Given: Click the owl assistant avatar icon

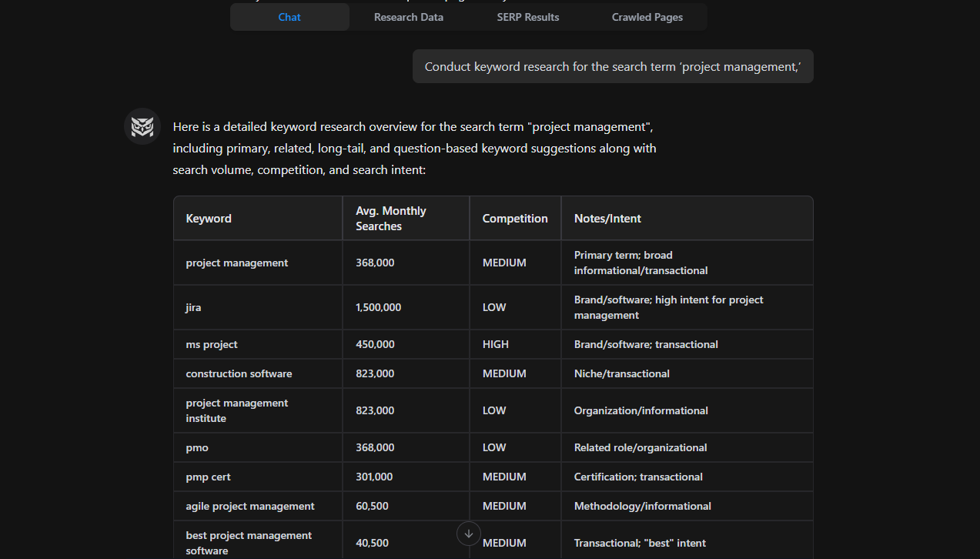Looking at the screenshot, I should click(142, 126).
